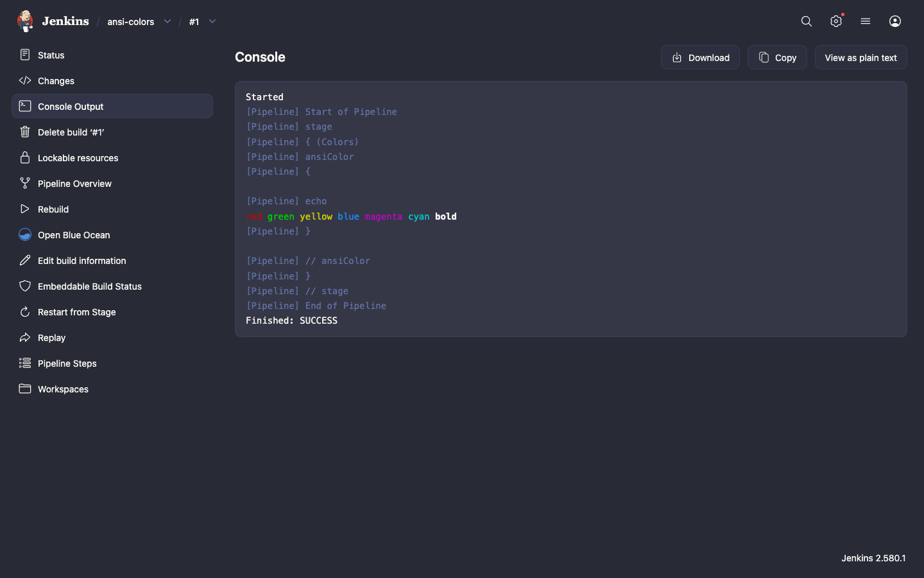The width and height of the screenshot is (924, 578).
Task: Click the 'Started' console line
Action: 264,97
